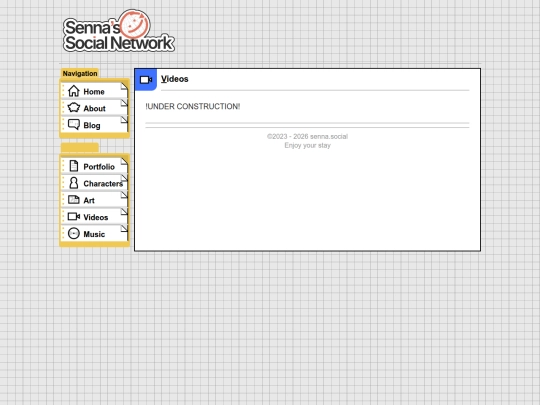This screenshot has width=540, height=405.
Task: Click the picture icon beside Art
Action: click(x=74, y=200)
